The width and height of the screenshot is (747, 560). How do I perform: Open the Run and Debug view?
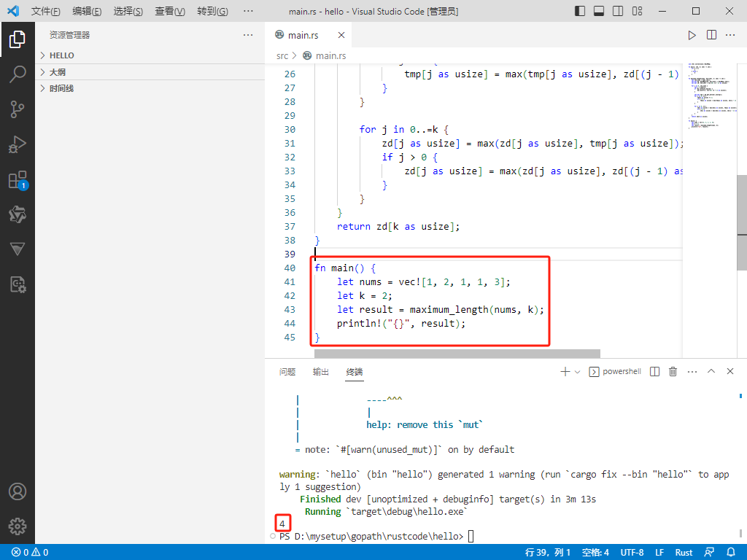coord(18,144)
